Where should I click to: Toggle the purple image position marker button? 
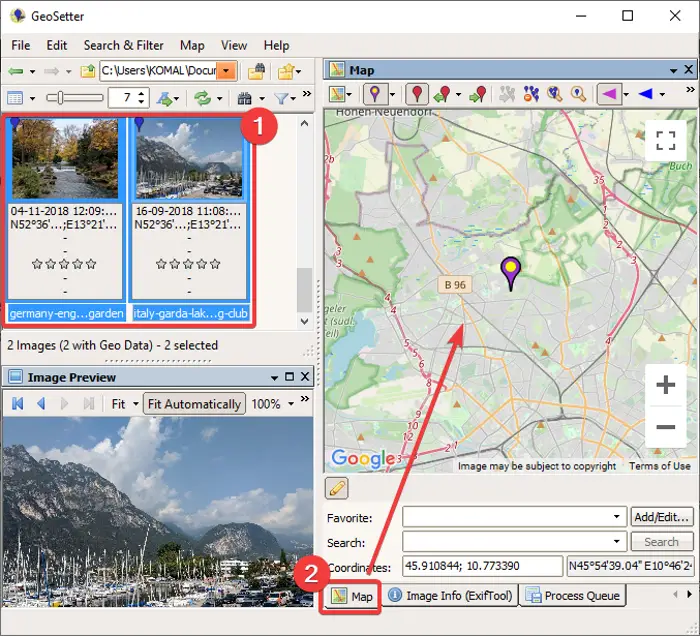point(375,94)
